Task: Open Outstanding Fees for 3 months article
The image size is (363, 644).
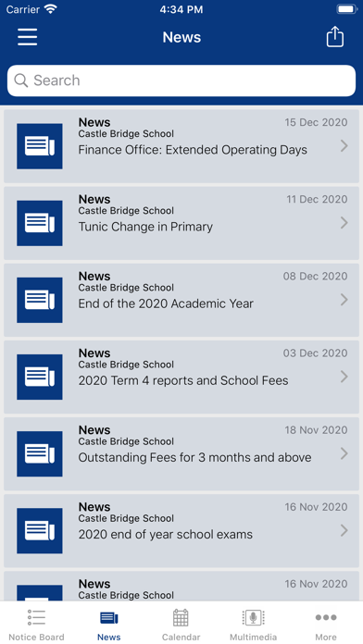Action: [181, 453]
